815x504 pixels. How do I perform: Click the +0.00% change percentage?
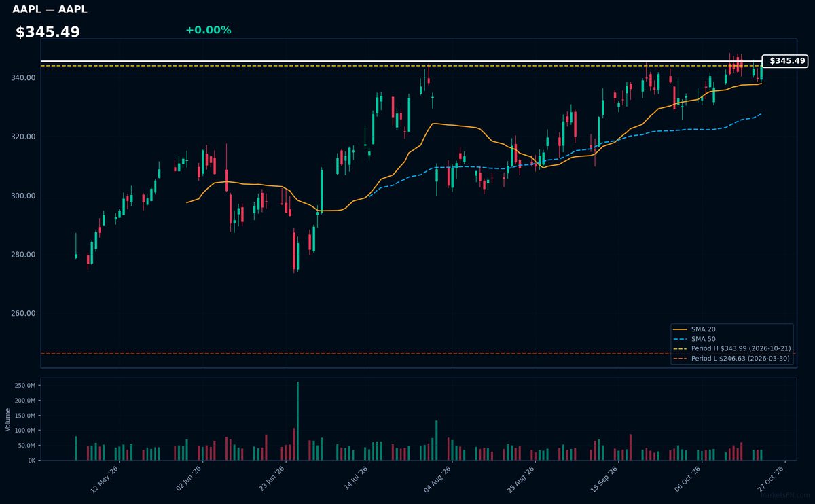tap(208, 30)
